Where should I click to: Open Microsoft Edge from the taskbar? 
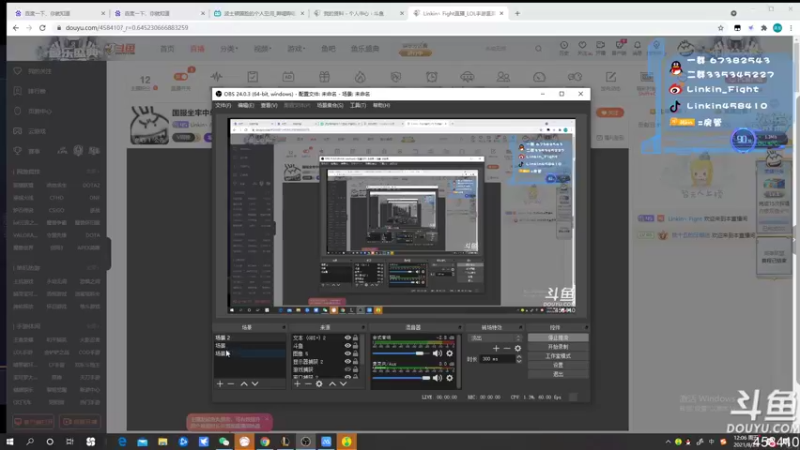(x=122, y=442)
